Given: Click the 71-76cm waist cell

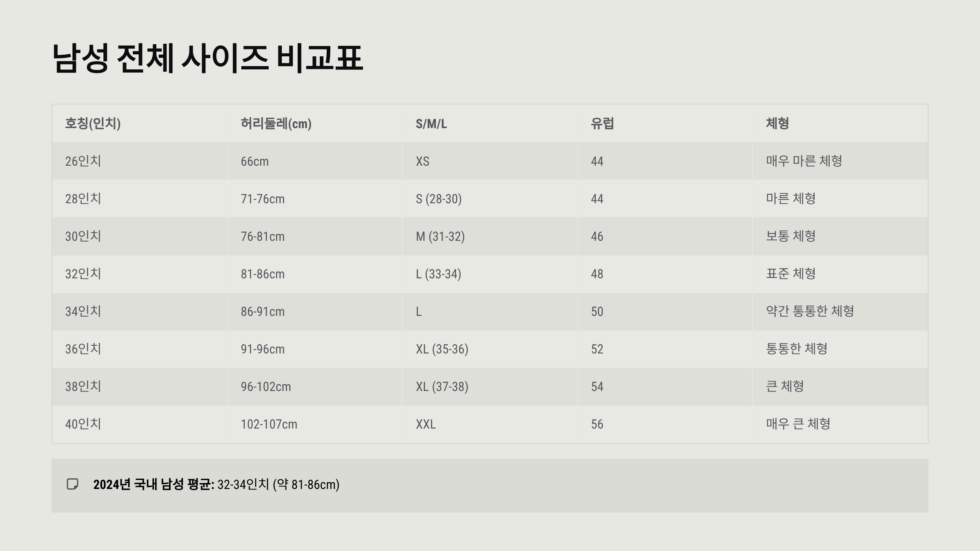Looking at the screenshot, I should click(x=263, y=199).
